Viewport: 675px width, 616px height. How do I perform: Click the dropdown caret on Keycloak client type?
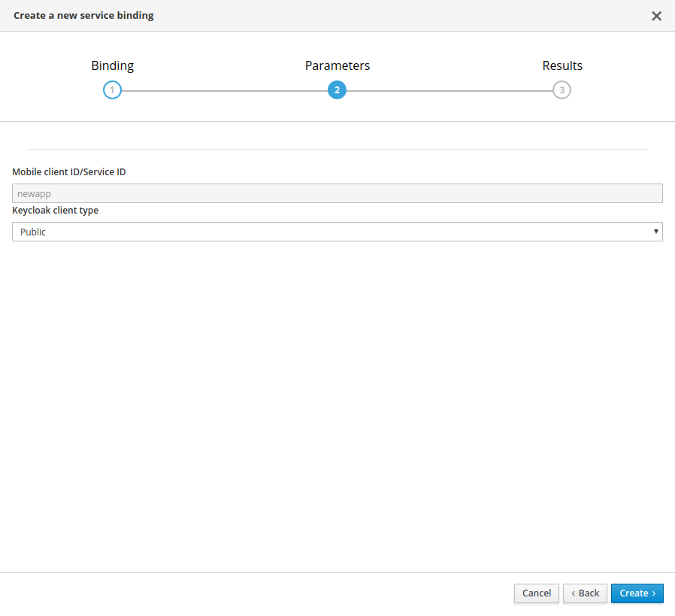click(655, 232)
